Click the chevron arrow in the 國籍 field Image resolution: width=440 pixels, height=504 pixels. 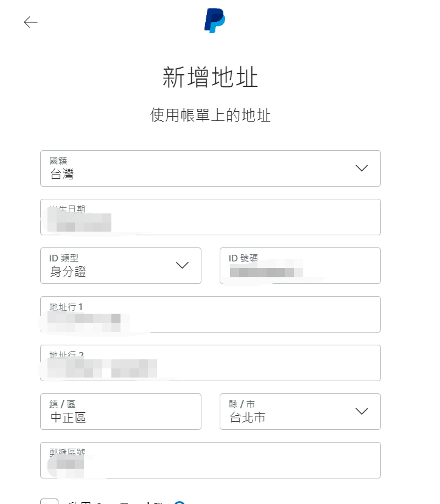tap(361, 168)
